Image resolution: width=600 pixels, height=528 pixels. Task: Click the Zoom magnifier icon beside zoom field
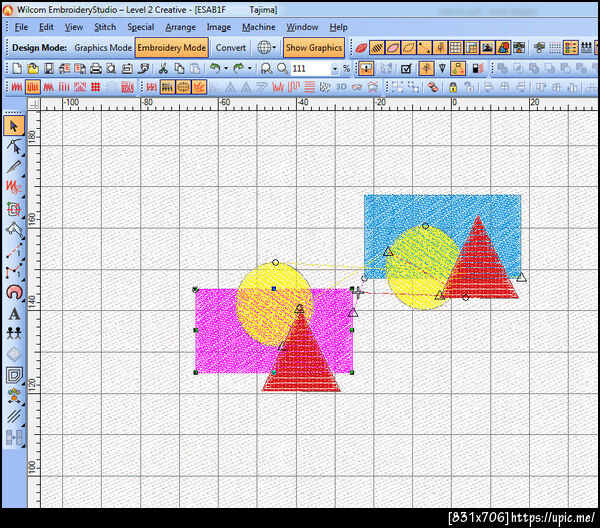click(282, 69)
